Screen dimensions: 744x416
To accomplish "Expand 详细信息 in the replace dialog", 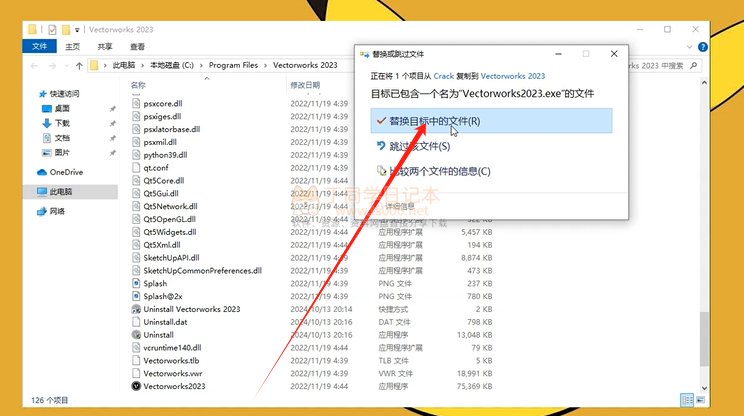I will [x=399, y=206].
